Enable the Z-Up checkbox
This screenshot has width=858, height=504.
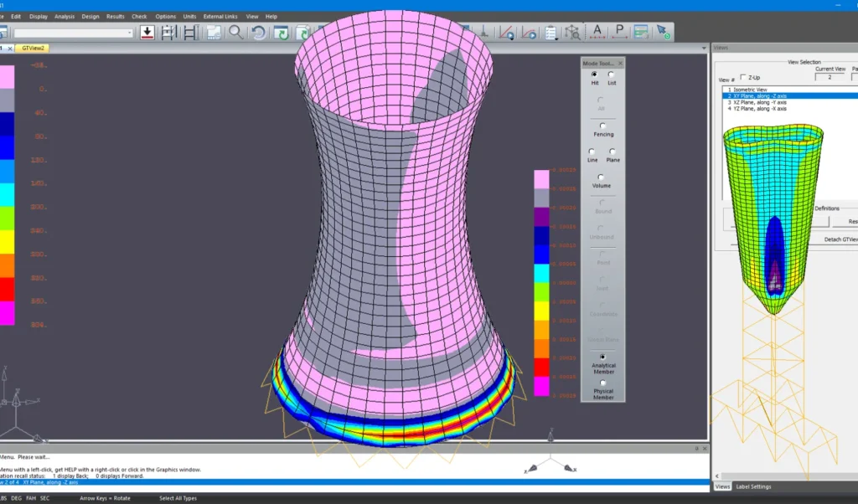coord(742,77)
